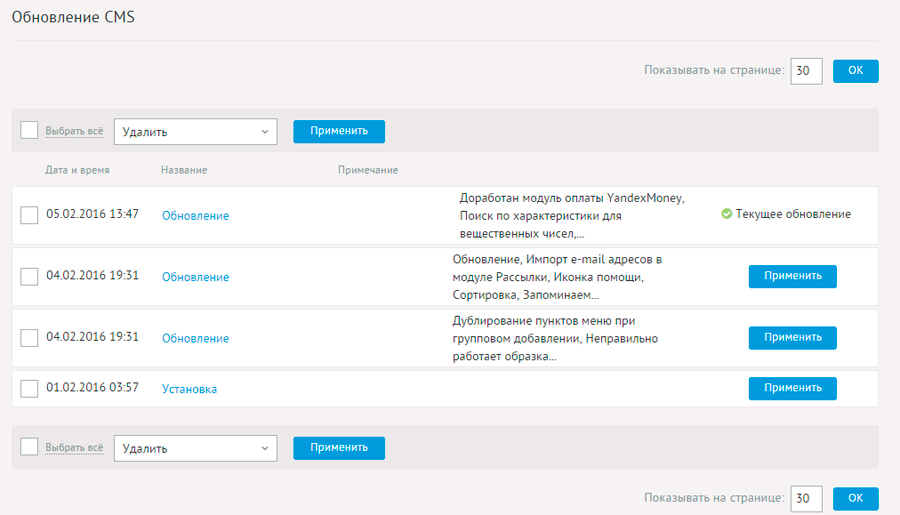Click the bottom bulk 'Применить' button
900x515 pixels.
pyautogui.click(x=339, y=448)
